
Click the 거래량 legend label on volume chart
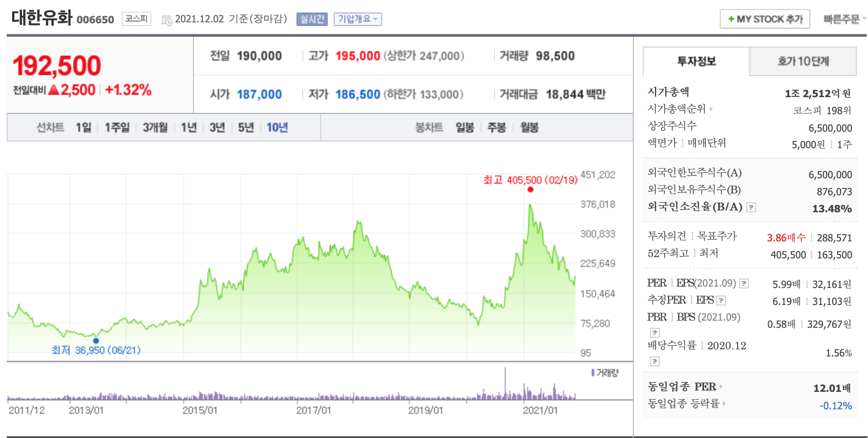pos(605,373)
